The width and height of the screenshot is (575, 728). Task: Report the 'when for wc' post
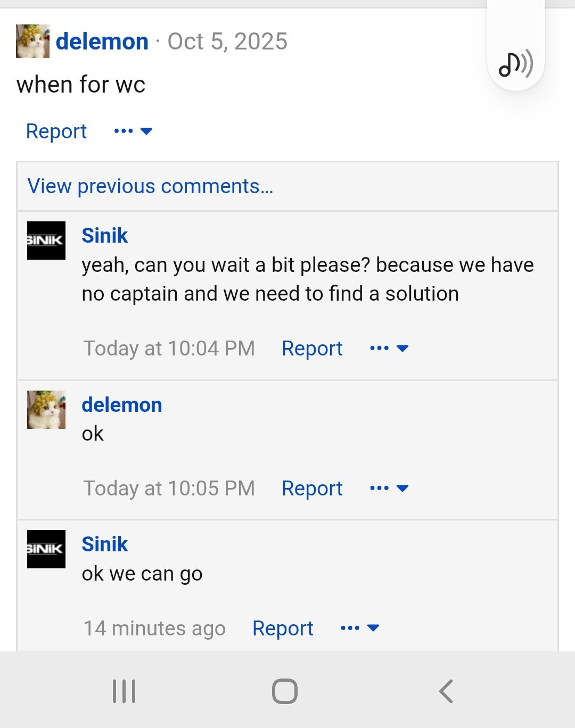(x=56, y=131)
